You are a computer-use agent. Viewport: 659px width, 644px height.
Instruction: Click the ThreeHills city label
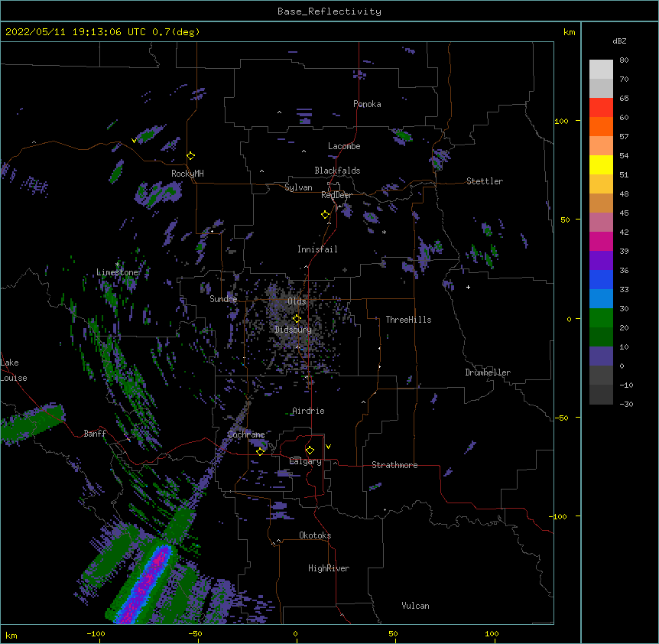point(409,320)
